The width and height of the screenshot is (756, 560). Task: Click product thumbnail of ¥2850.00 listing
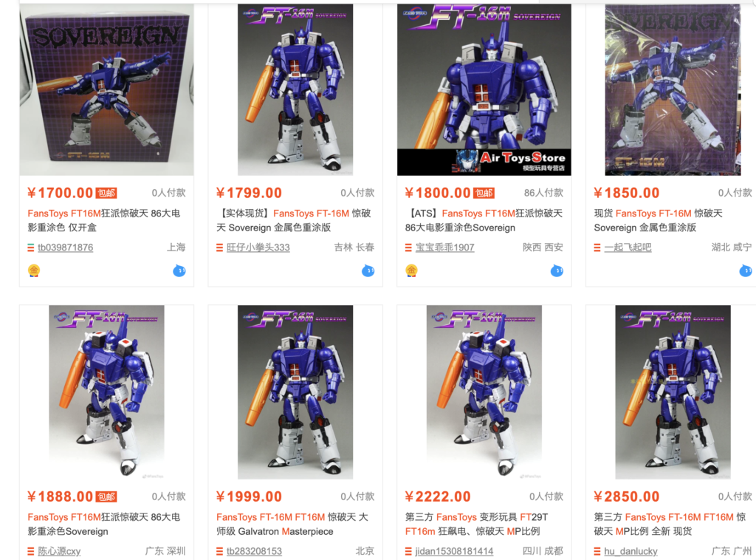tap(673, 392)
